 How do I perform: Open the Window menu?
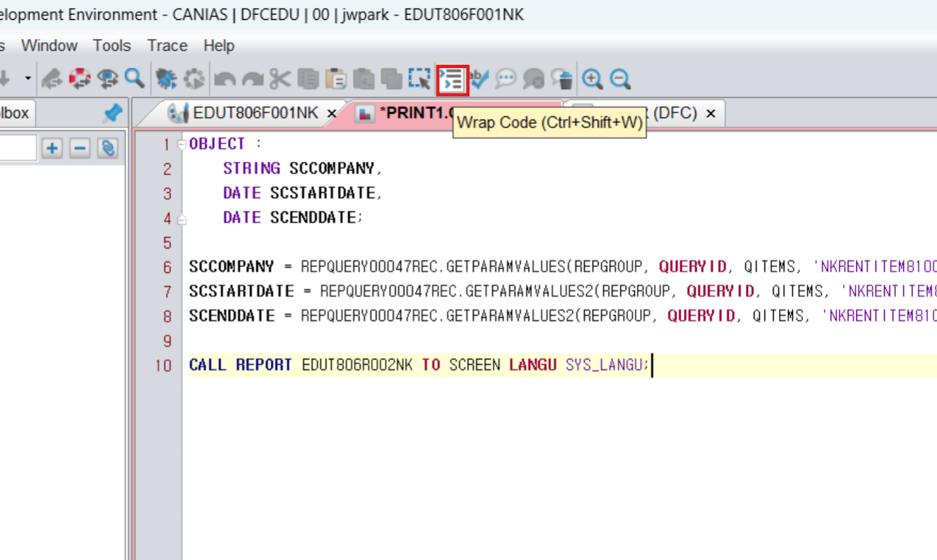[50, 46]
